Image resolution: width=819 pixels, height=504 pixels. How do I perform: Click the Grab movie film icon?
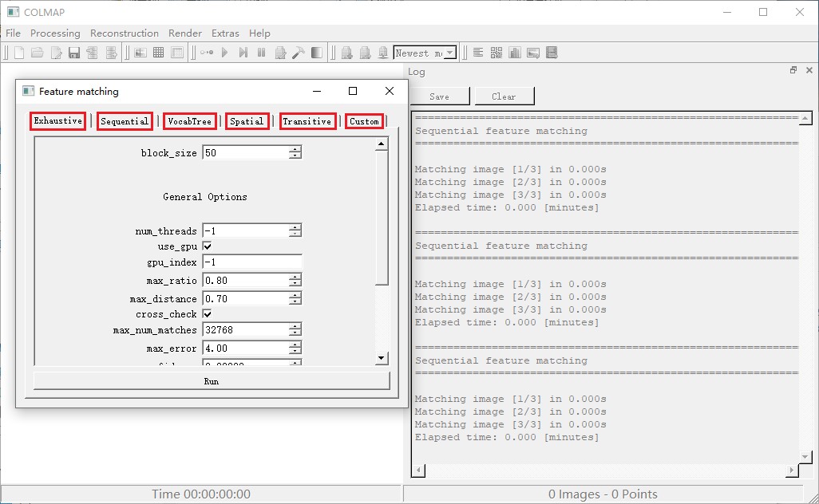(552, 53)
